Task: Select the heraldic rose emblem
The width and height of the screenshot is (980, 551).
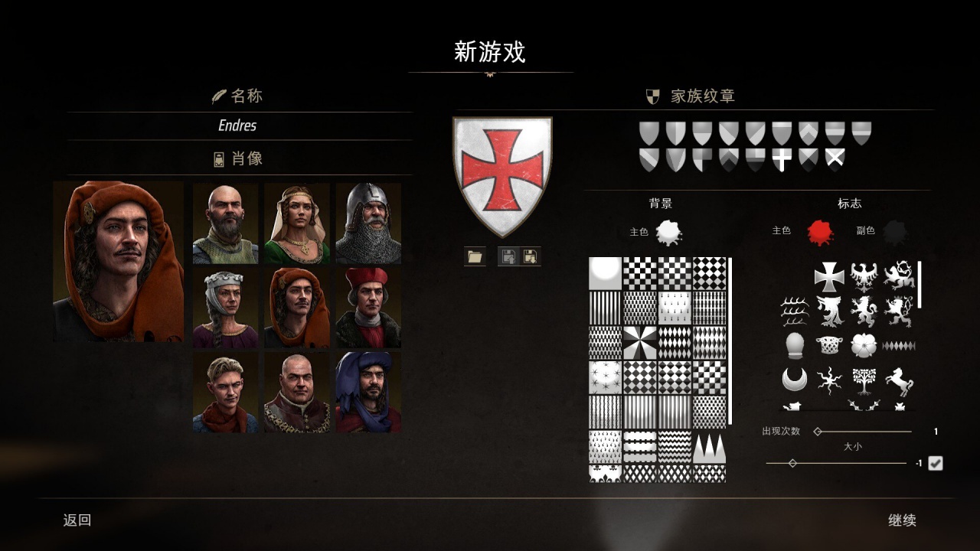Action: point(864,345)
